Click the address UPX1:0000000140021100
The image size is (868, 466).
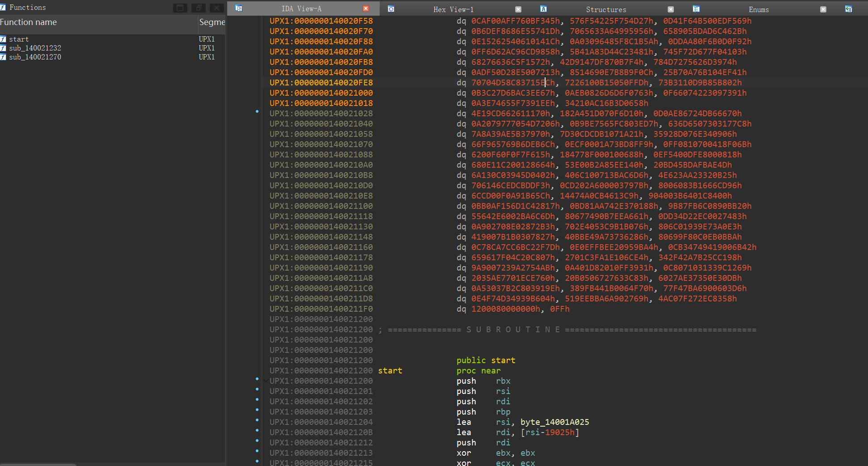[321, 206]
